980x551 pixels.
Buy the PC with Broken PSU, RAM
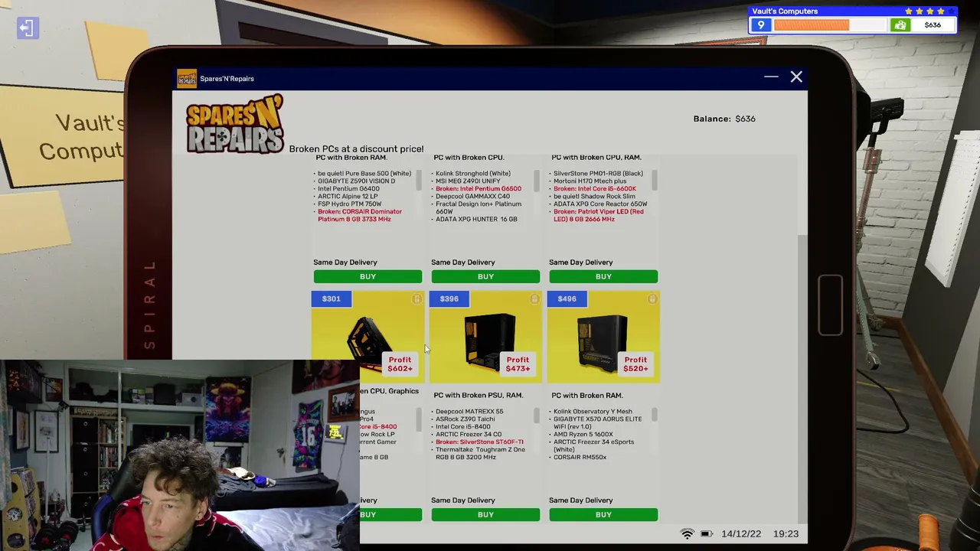click(x=485, y=514)
